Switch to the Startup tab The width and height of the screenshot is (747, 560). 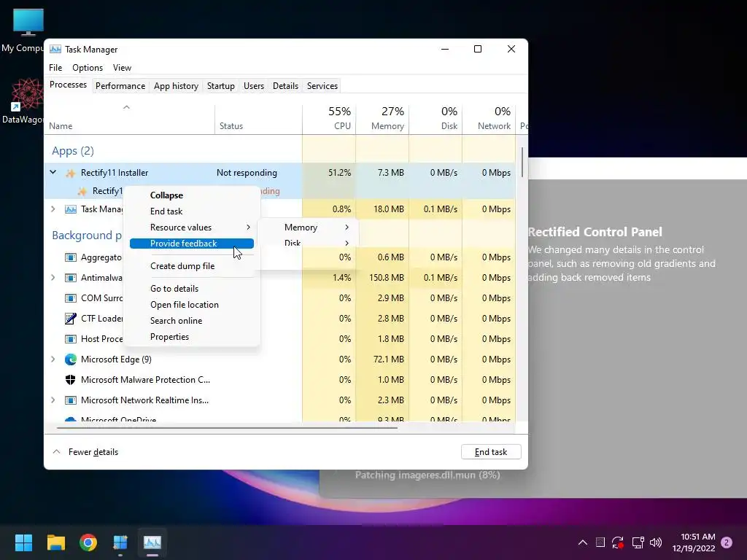[220, 86]
